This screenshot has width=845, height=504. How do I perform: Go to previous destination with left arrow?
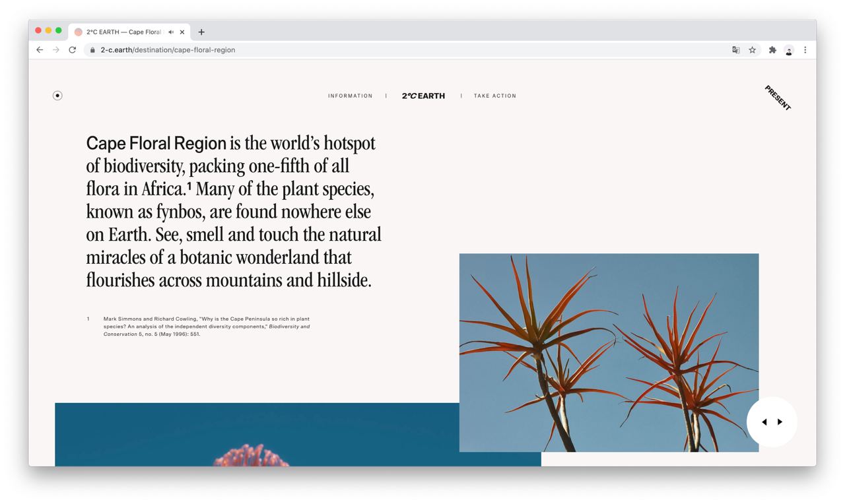(764, 422)
